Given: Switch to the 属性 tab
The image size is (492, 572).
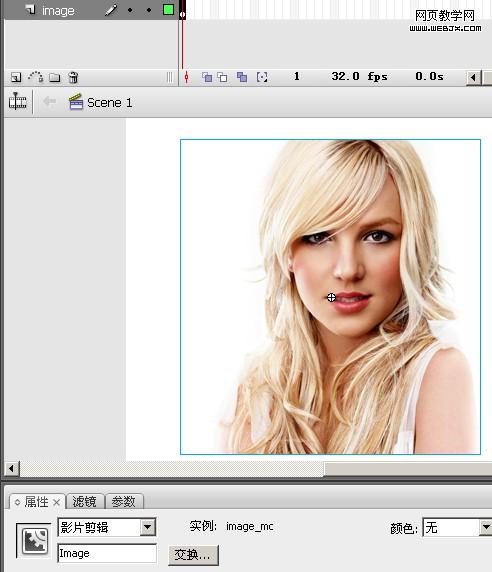Looking at the screenshot, I should point(36,502).
